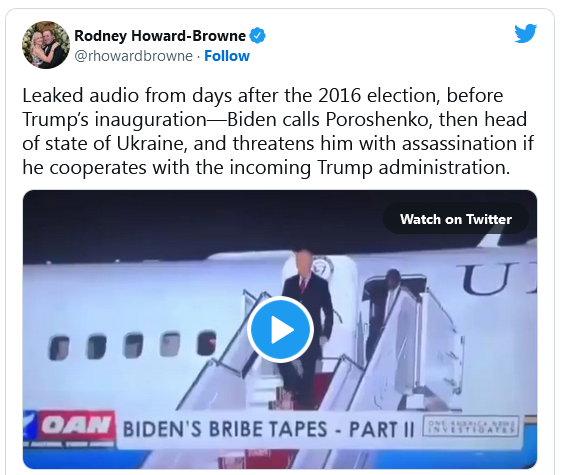Screen dimensions: 576x475
Task: Click the person standing in the aircraft doorway
Action: coord(384,307)
